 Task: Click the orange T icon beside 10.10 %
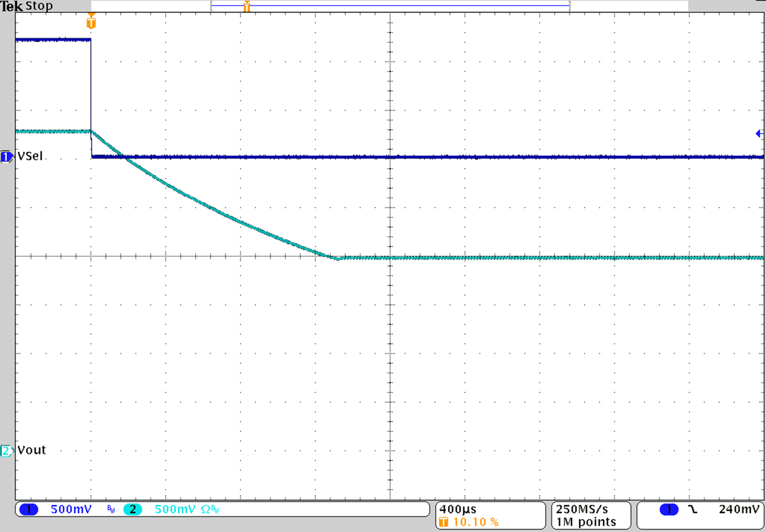444,522
